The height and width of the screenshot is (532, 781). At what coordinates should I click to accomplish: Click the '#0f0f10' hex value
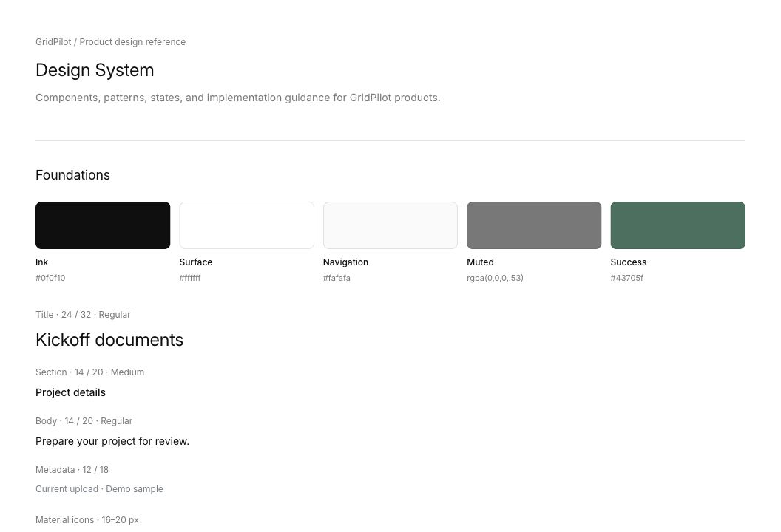50,279
